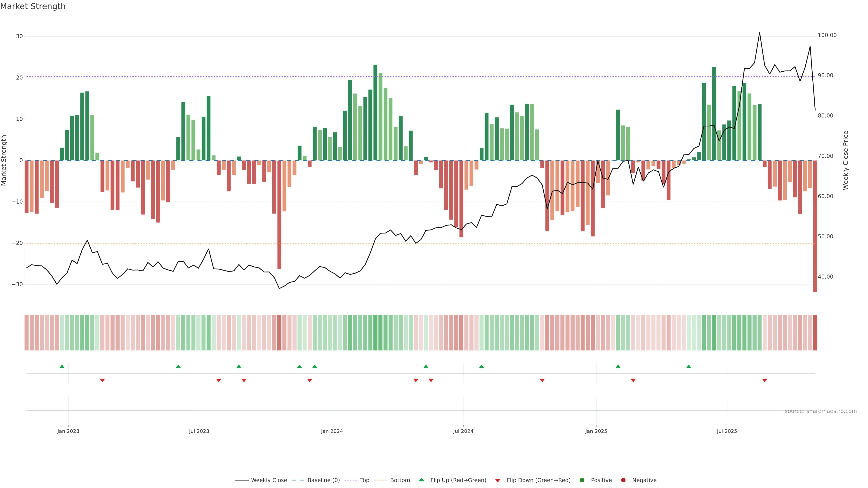
Task: Click the source: sharemaestro.com text
Action: [x=821, y=411]
